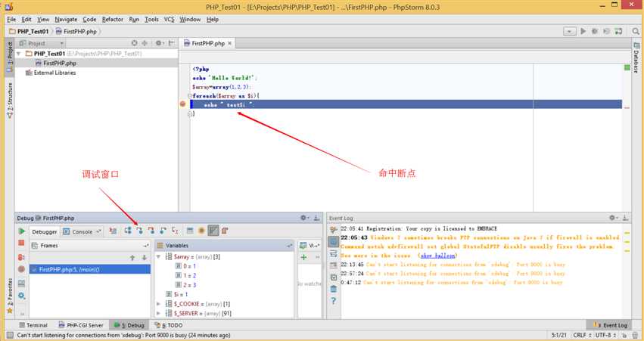This screenshot has width=644, height=341.
Task: Hide Project panel with pin icon
Action: pos(171,43)
